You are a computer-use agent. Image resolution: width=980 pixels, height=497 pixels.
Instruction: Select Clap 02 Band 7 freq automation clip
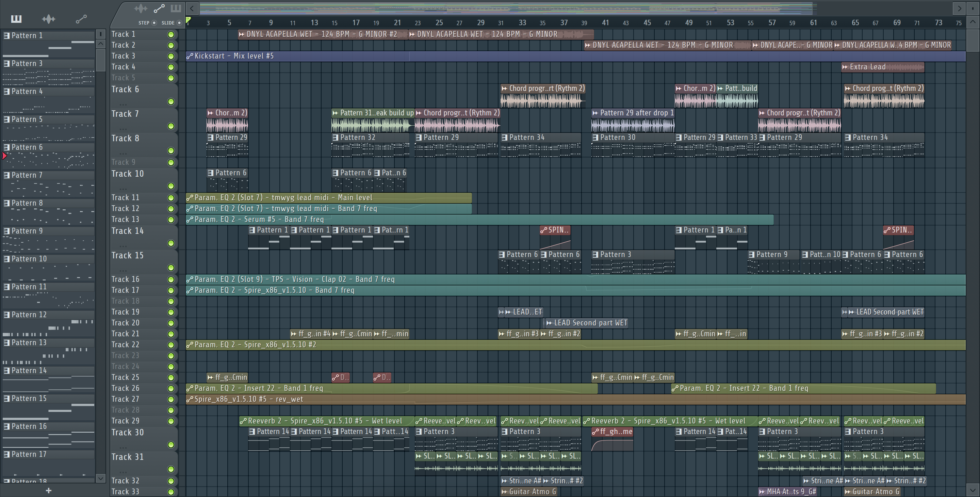(576, 279)
